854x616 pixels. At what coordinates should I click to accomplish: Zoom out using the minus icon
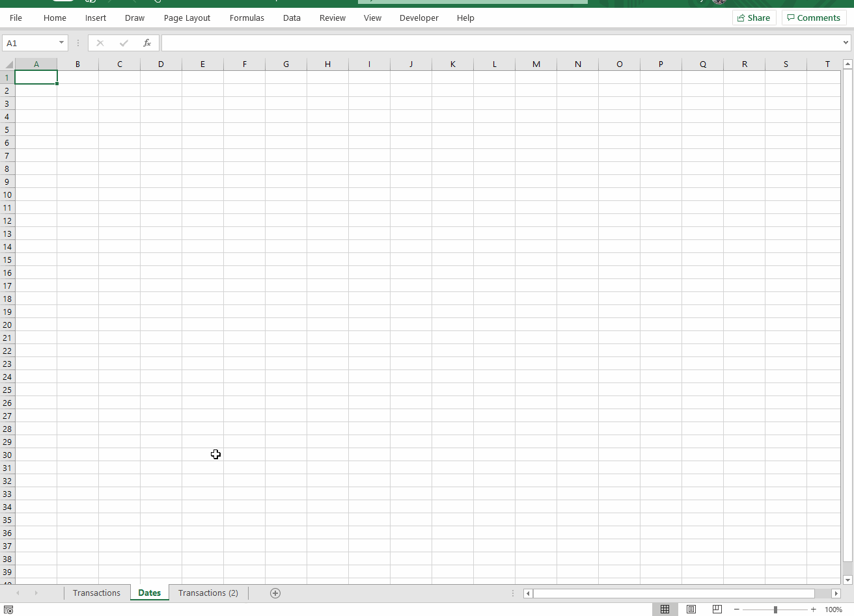[x=736, y=609]
